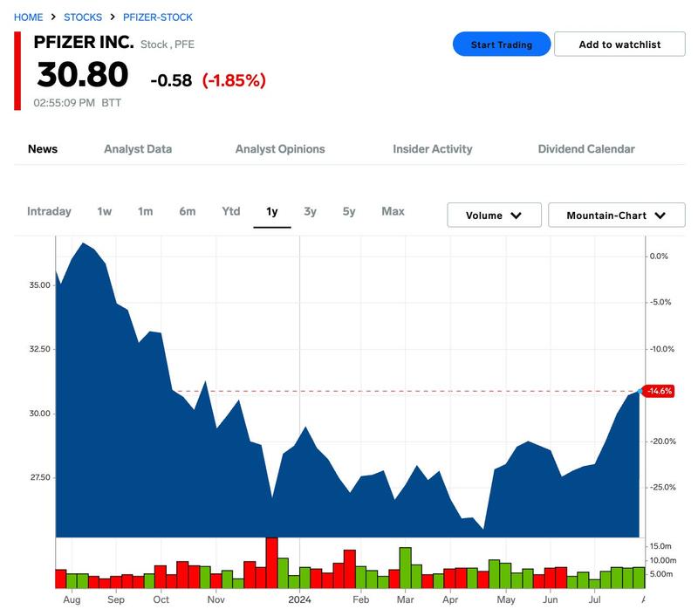
Task: Click the -20.0% percent axis label
Action: pyautogui.click(x=663, y=441)
